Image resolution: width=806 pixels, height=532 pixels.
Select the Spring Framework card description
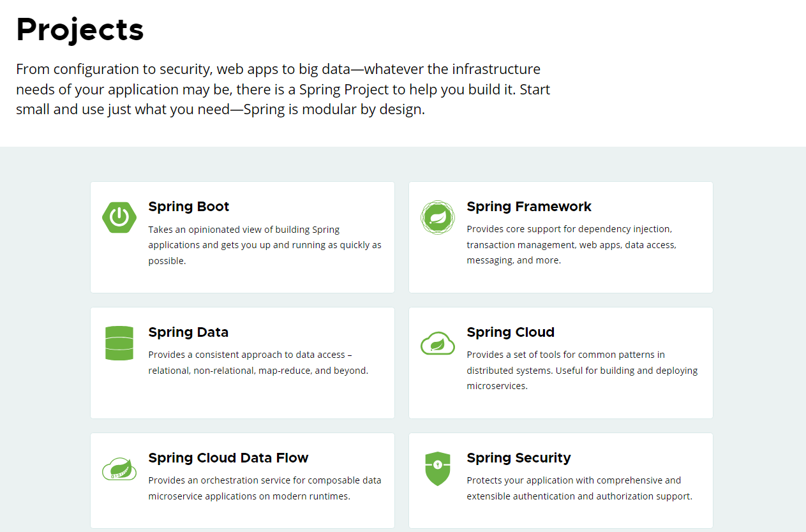click(572, 245)
